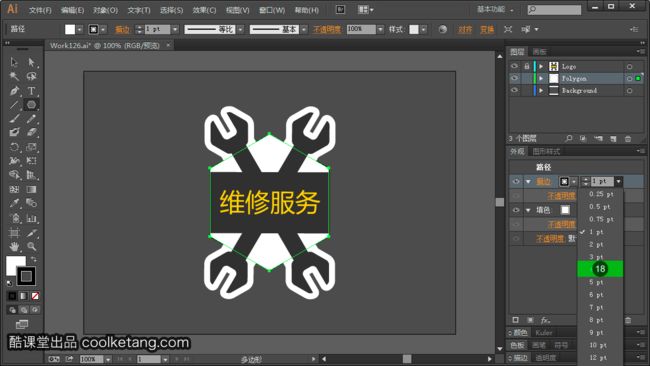Select the Type tool
This screenshot has height=366, width=650.
[x=32, y=90]
